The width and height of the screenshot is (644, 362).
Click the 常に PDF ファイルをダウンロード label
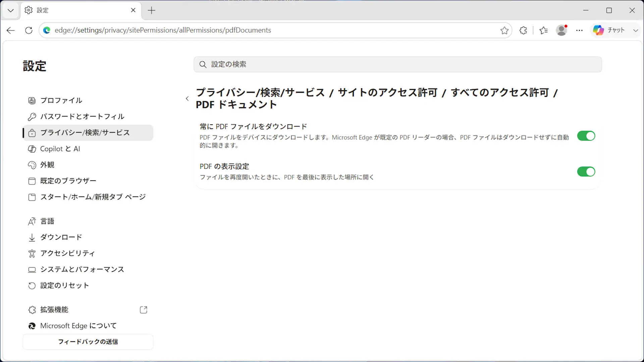(253, 126)
